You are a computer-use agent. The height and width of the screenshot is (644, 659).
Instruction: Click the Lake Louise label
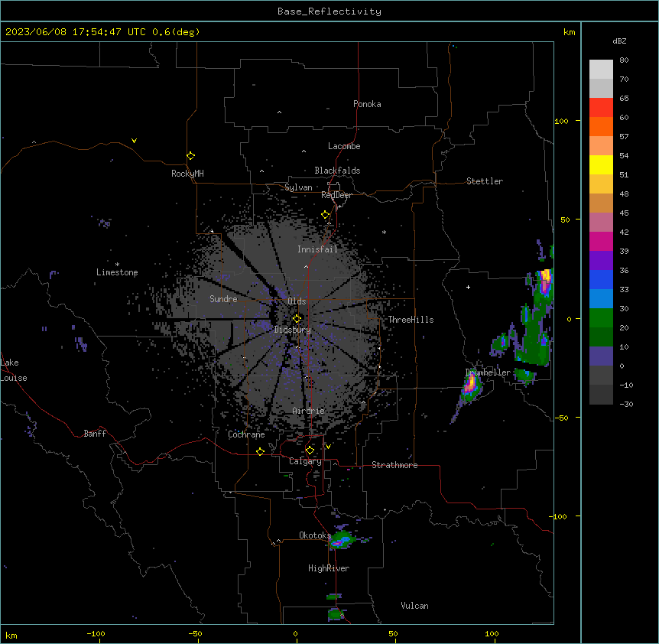click(x=14, y=370)
